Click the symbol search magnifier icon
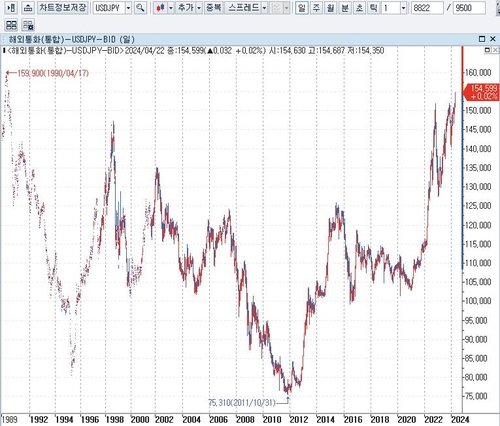Image resolution: width=500 pixels, height=426 pixels. click(141, 8)
